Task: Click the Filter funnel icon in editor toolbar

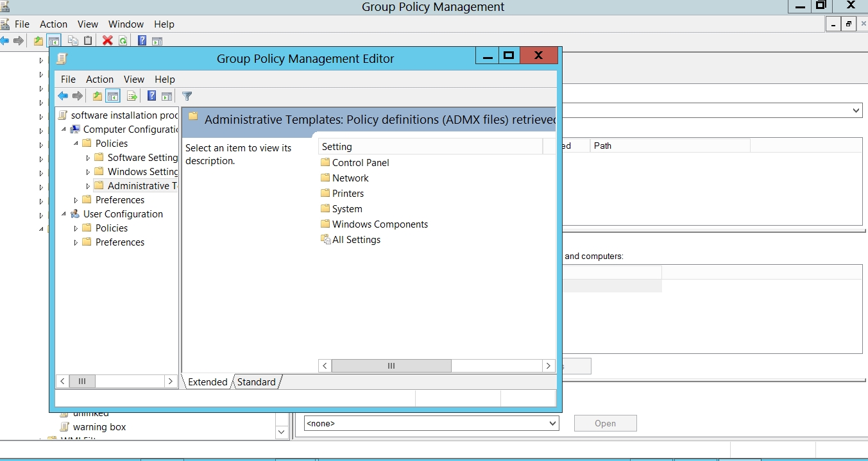Action: [187, 96]
